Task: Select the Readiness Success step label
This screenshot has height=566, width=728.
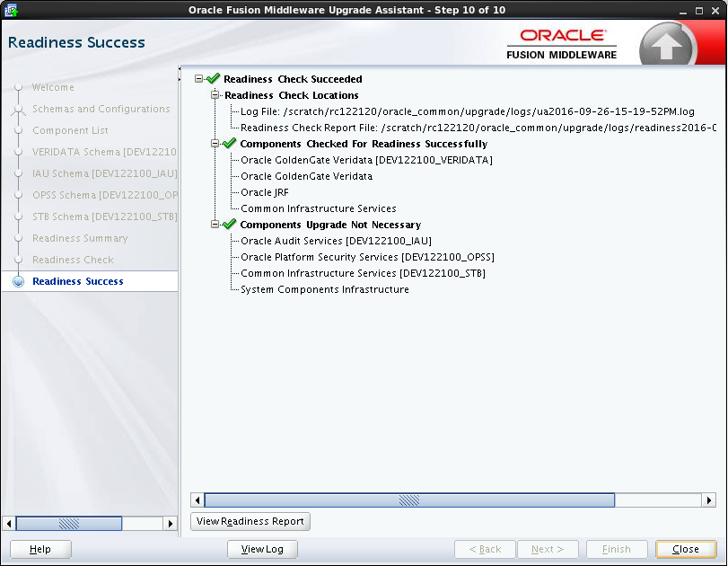Action: click(78, 281)
